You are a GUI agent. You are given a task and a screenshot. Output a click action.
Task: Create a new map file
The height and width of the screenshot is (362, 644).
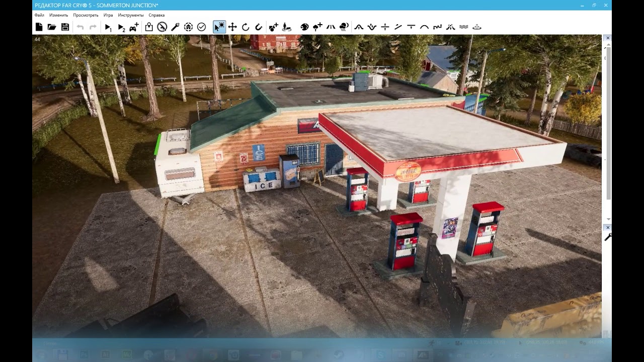[39, 27]
